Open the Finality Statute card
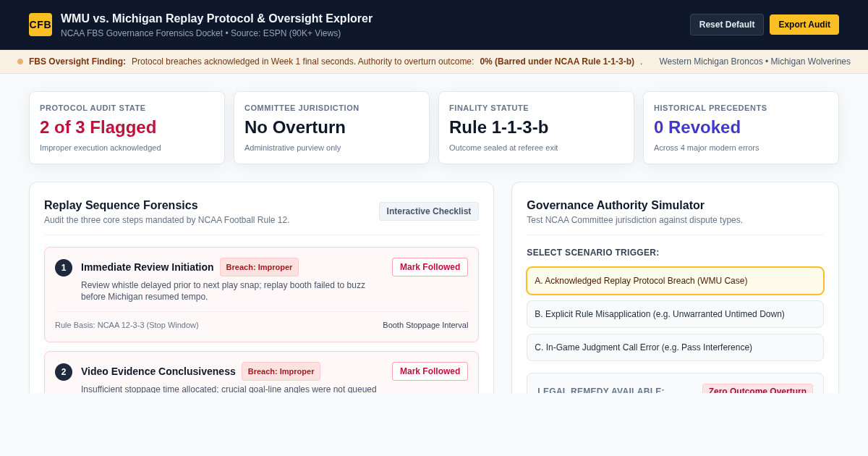868x456 pixels. click(536, 127)
